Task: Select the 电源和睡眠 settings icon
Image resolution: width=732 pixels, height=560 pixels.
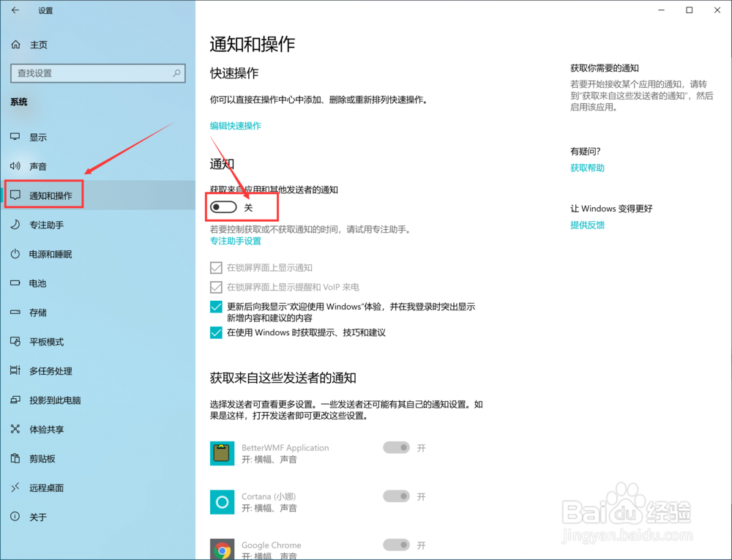Action: click(16, 254)
